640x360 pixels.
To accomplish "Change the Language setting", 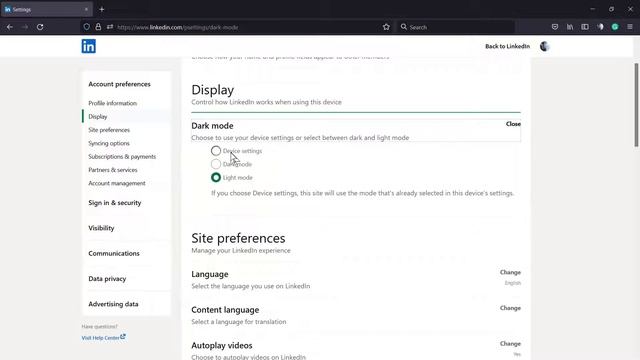I will 510,272.
